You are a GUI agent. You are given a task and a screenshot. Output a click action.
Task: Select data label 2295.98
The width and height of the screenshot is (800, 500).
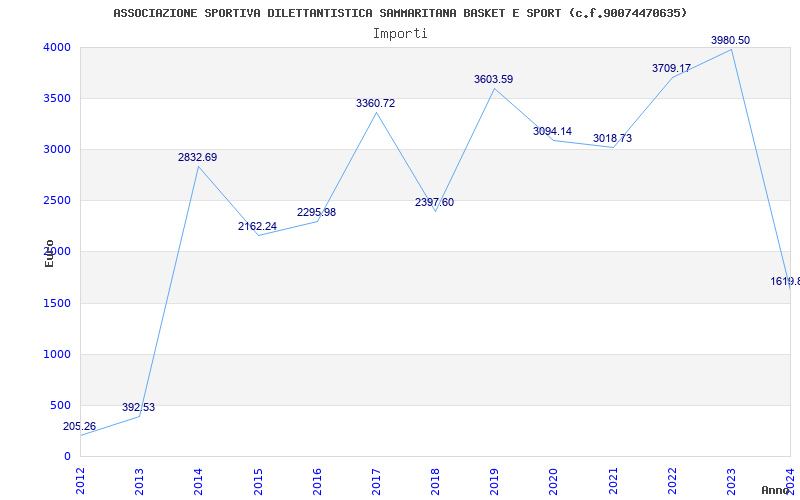[x=316, y=212]
